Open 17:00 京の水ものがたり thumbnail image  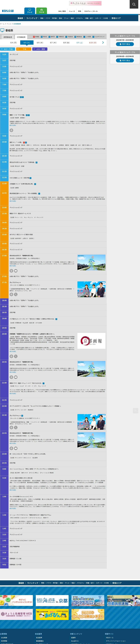pos(91,263)
